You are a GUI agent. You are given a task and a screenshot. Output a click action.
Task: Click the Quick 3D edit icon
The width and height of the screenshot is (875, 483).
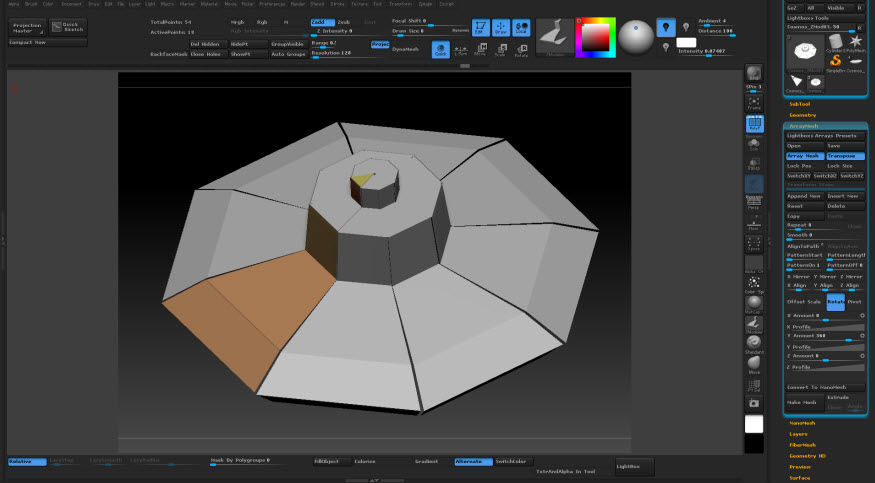click(441, 50)
